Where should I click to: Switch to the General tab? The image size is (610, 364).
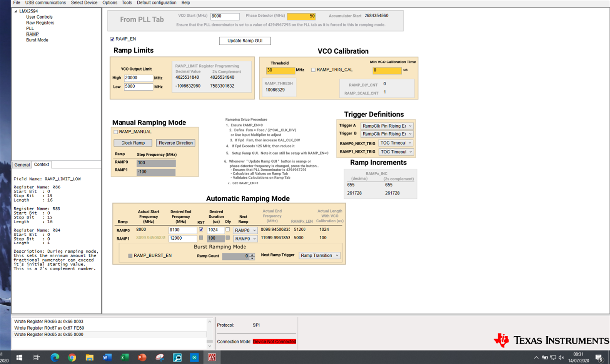point(22,165)
